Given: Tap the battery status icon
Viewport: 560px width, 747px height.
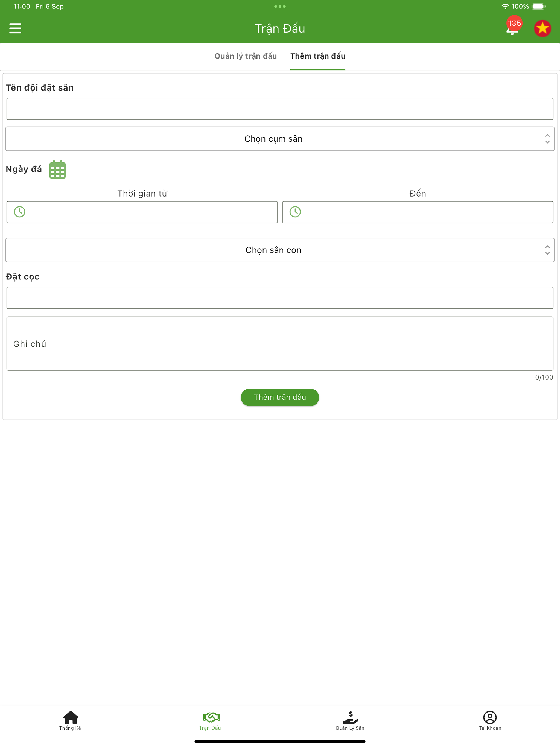Looking at the screenshot, I should click(x=539, y=6).
